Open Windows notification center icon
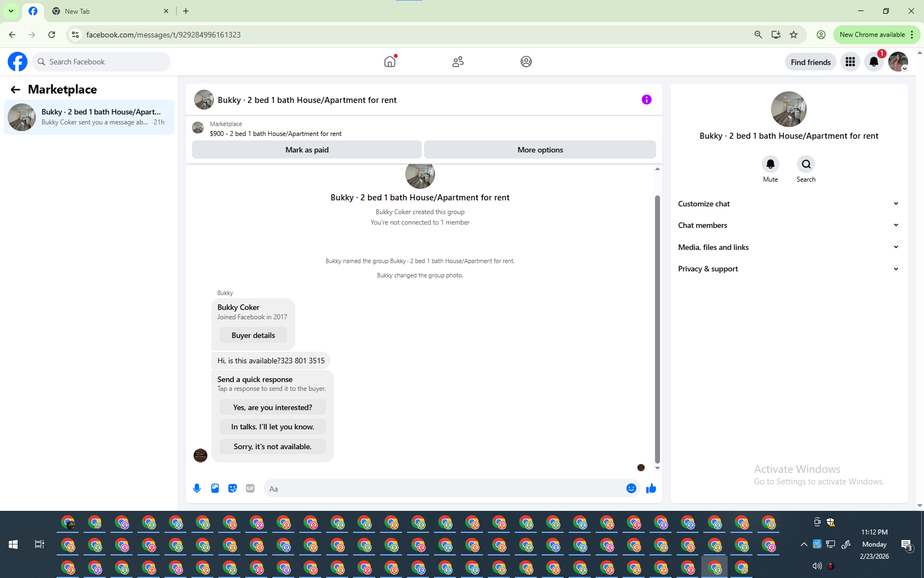This screenshot has height=578, width=924. click(907, 545)
